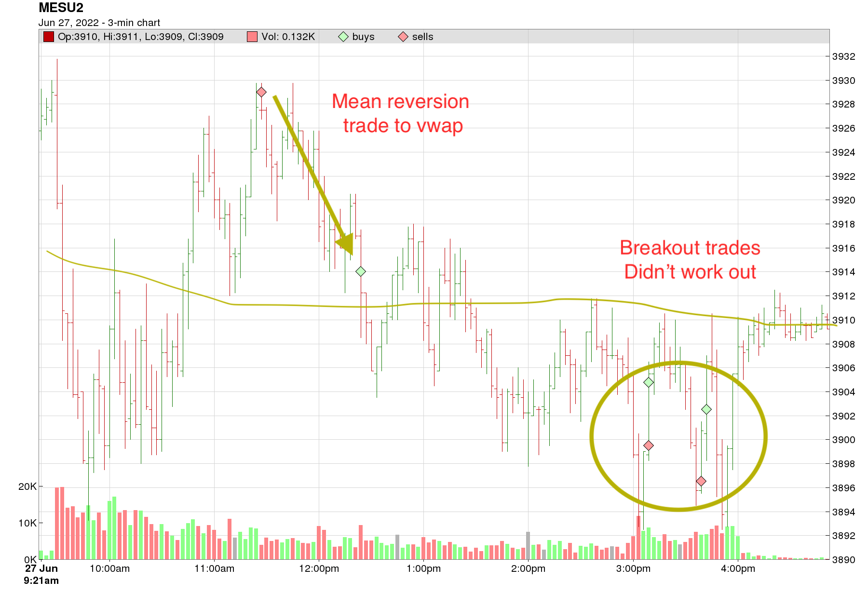Click the buy diamond marker near 3914

tap(361, 271)
